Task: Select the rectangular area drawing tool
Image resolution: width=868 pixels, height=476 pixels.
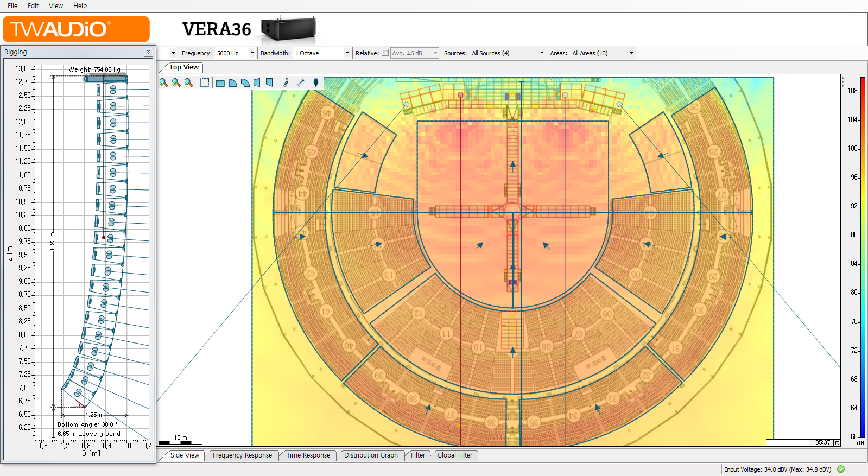Action: coord(220,83)
